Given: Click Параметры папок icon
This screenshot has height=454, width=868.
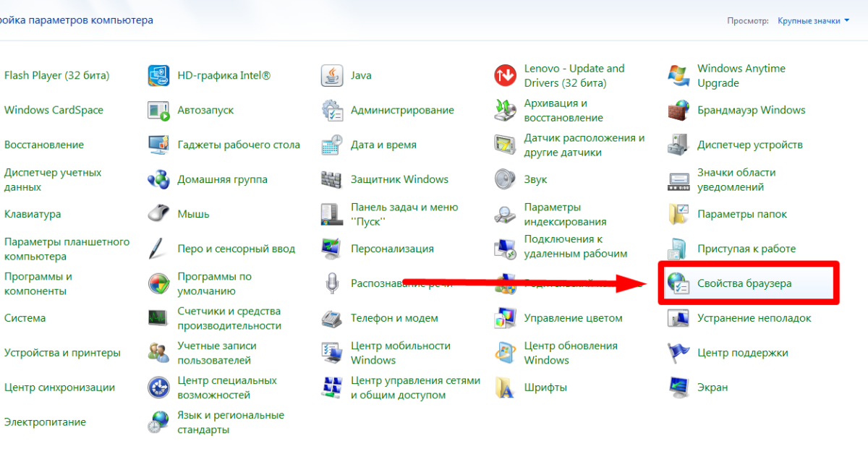Looking at the screenshot, I should 678,214.
